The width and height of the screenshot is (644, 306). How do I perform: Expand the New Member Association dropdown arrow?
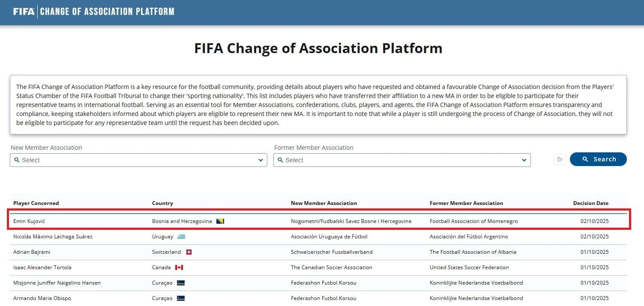tap(261, 160)
